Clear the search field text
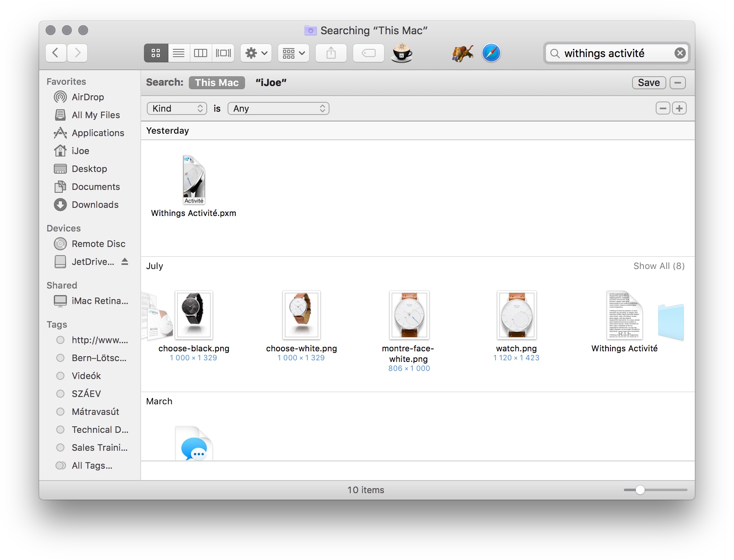The height and width of the screenshot is (560, 734). (680, 53)
